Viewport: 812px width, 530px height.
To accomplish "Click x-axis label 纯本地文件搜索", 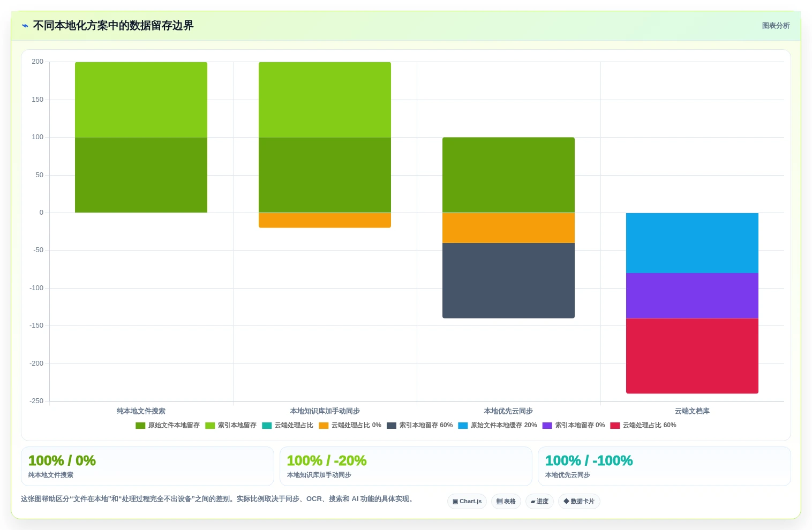I will point(141,411).
